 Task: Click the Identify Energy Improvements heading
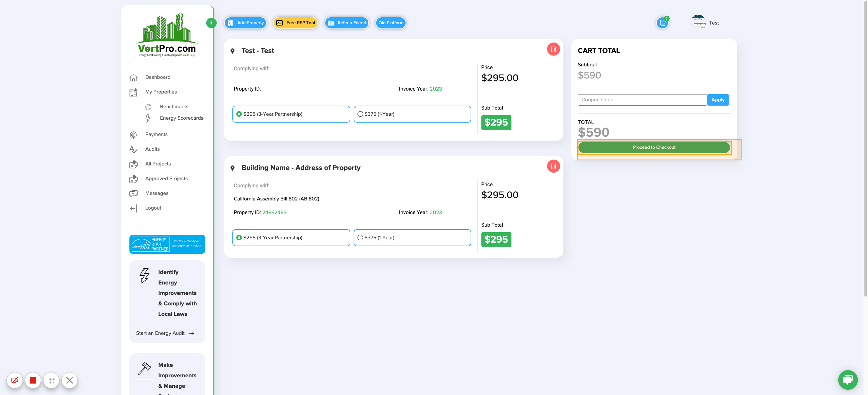point(177,293)
